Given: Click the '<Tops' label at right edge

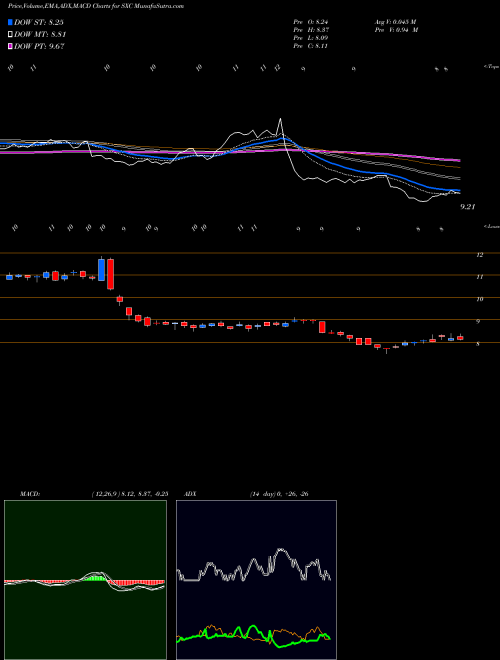Looking at the screenshot, I should [491, 67].
